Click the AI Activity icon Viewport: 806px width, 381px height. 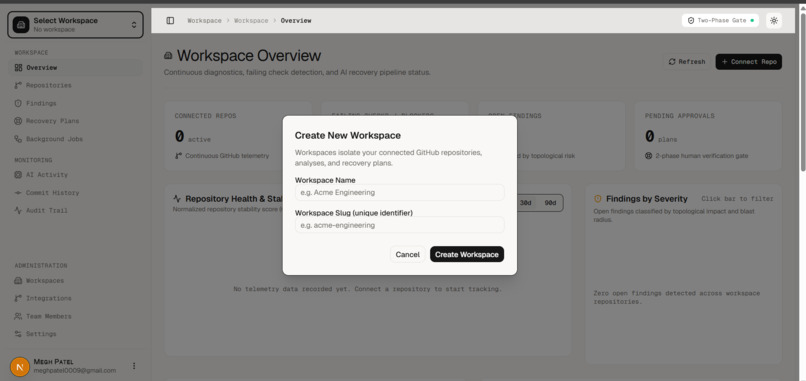click(x=19, y=175)
